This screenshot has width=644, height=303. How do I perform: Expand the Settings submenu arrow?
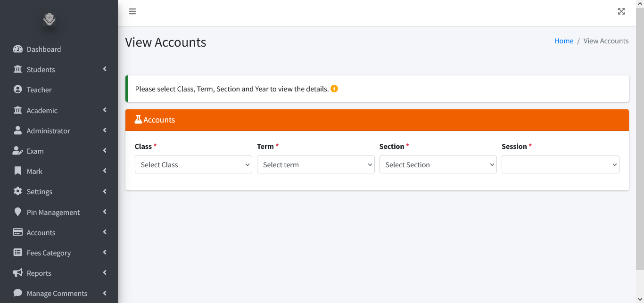(105, 191)
